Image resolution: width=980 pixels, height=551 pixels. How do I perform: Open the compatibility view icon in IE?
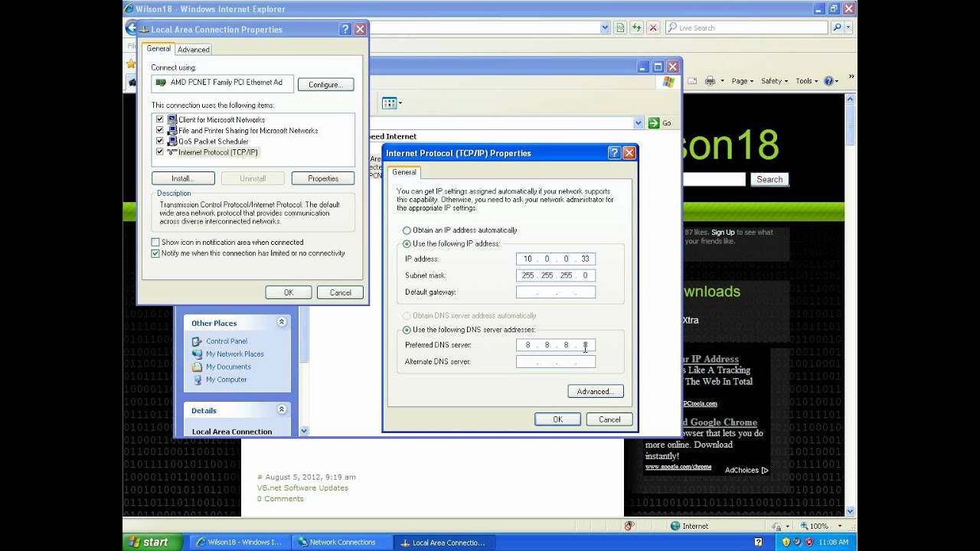619,28
